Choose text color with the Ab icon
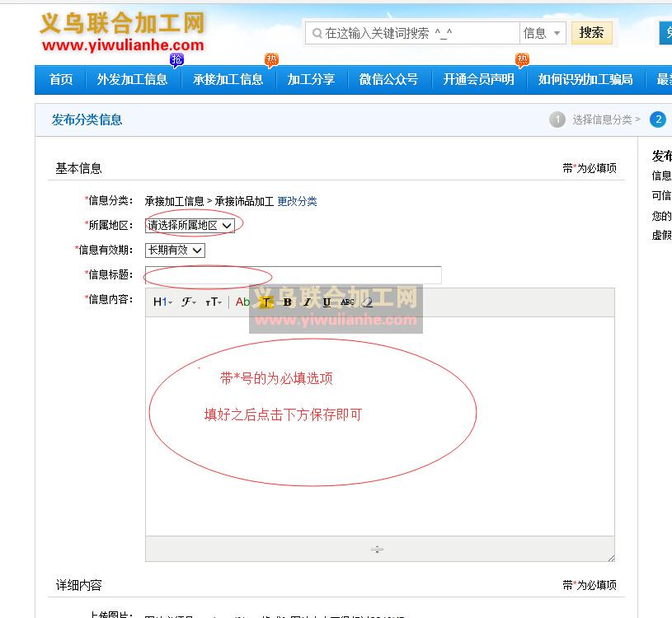Viewport: 672px width, 618px height. (242, 302)
